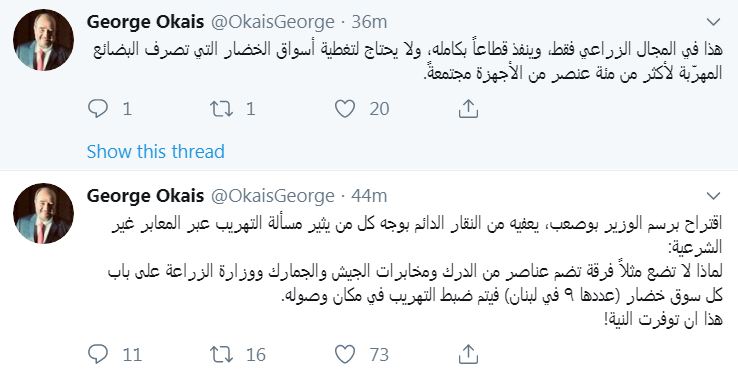Open George Okais name in 44m tweet
738x379 pixels.
(145, 196)
